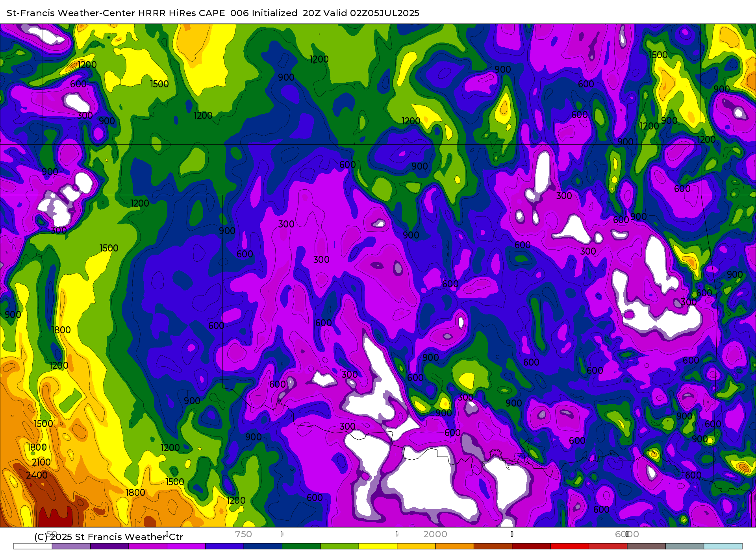
Task: Select the mauve-brown legend swatch
Action: coord(647,546)
